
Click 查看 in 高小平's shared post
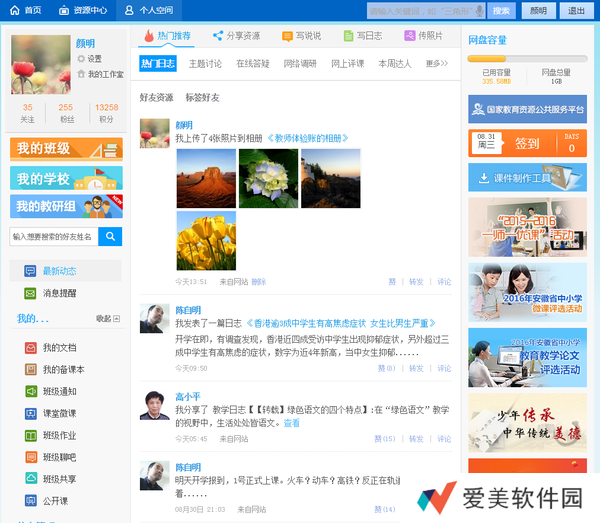pyautogui.click(x=292, y=423)
